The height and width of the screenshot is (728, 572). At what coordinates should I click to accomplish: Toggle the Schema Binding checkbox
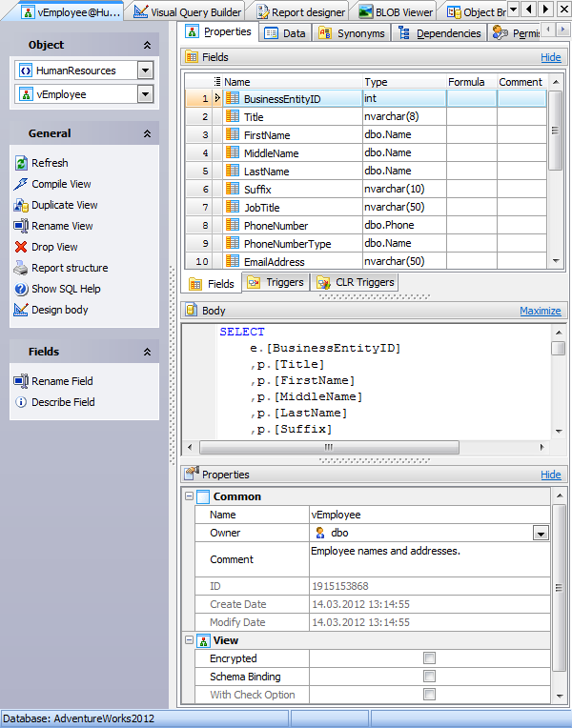[429, 677]
